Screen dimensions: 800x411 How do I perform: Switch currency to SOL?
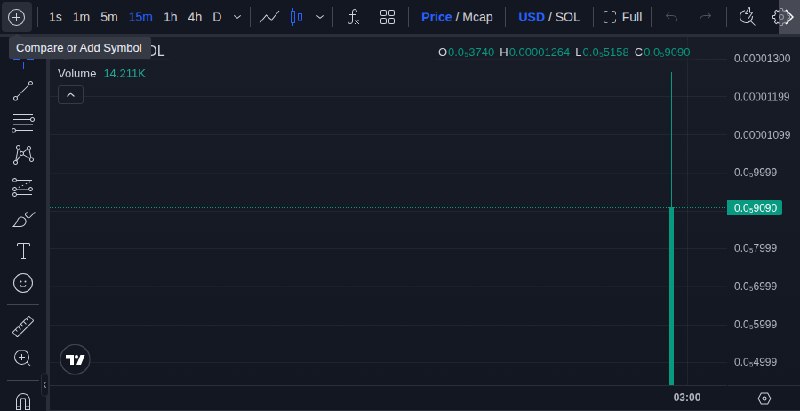pyautogui.click(x=567, y=17)
